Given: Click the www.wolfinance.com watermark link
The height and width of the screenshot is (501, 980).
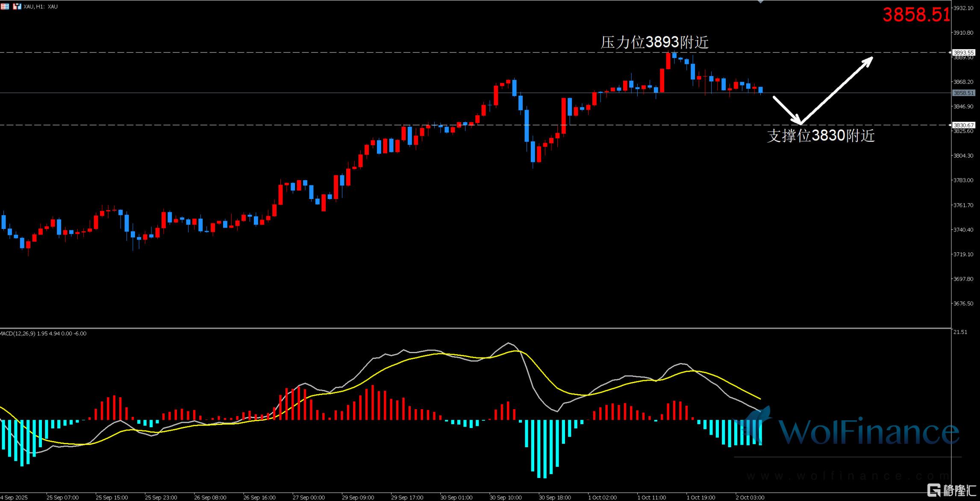Looking at the screenshot, I should [x=848, y=476].
